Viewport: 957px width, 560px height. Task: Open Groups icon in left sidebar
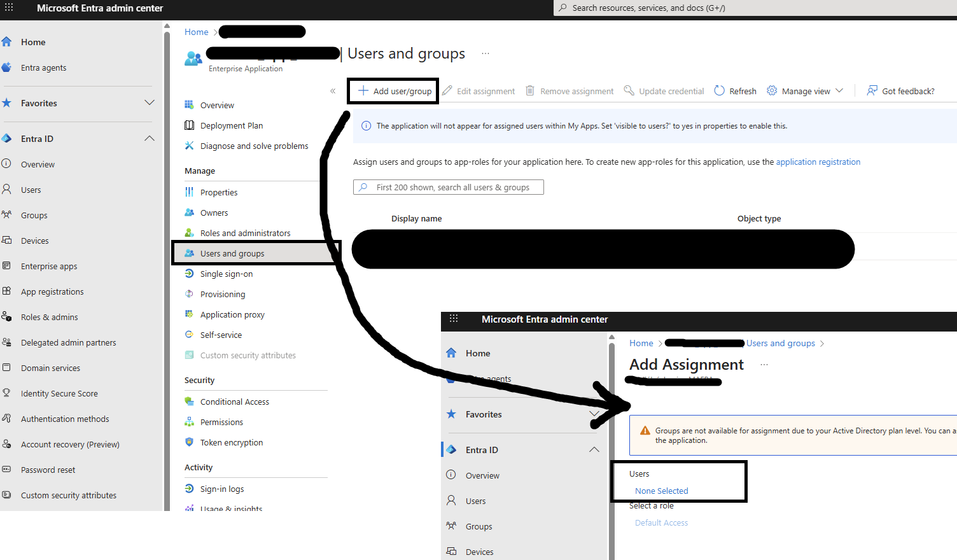(6, 215)
